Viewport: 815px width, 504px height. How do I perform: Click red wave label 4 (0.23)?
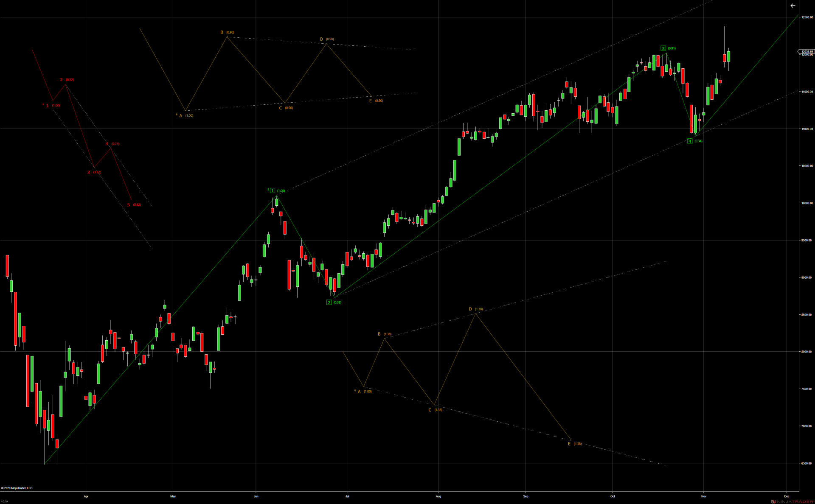112,144
